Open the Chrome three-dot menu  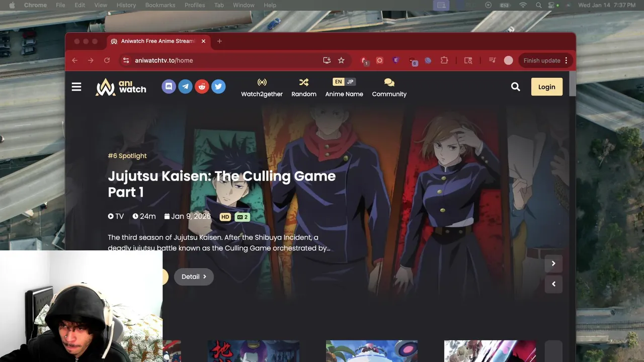pos(567,60)
